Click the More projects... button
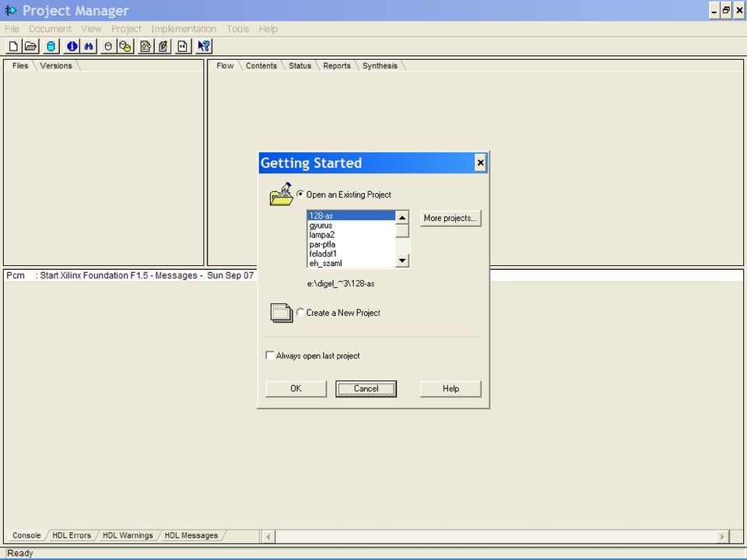The height and width of the screenshot is (560, 747). coord(451,218)
